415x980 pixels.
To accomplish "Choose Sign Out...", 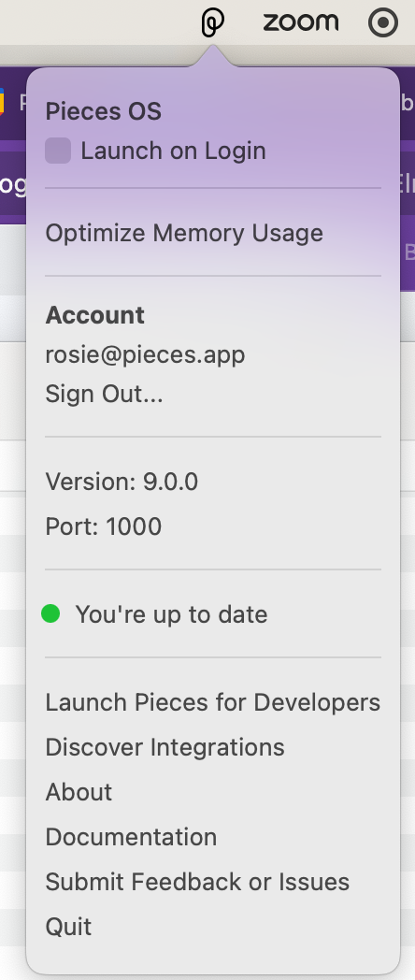I will [x=105, y=394].
